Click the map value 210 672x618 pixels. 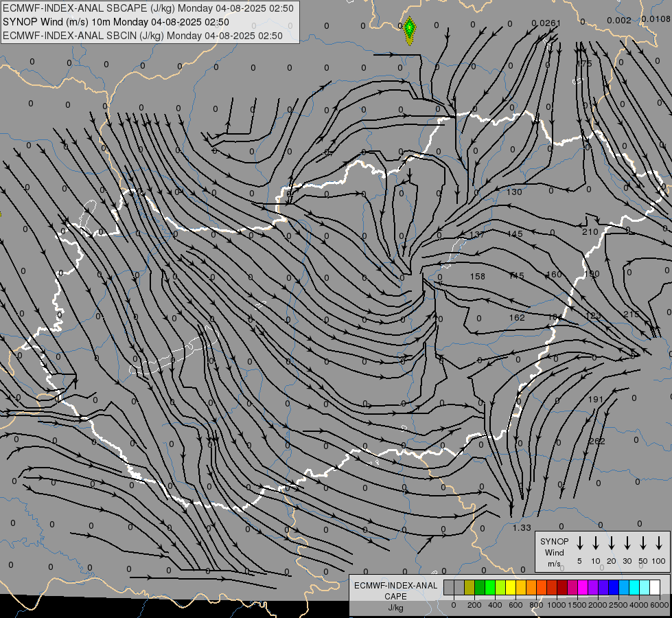point(590,231)
